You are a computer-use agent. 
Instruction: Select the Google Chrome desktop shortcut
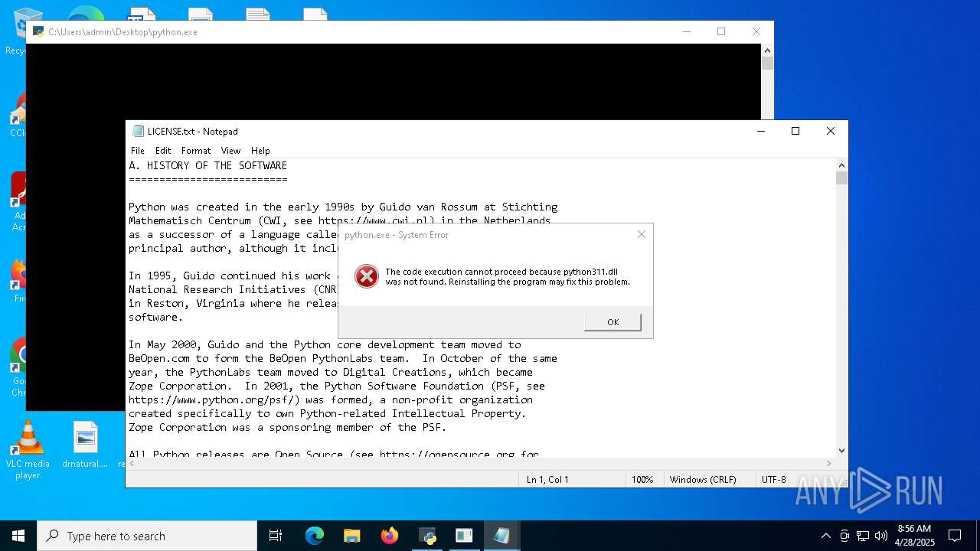[x=18, y=368]
